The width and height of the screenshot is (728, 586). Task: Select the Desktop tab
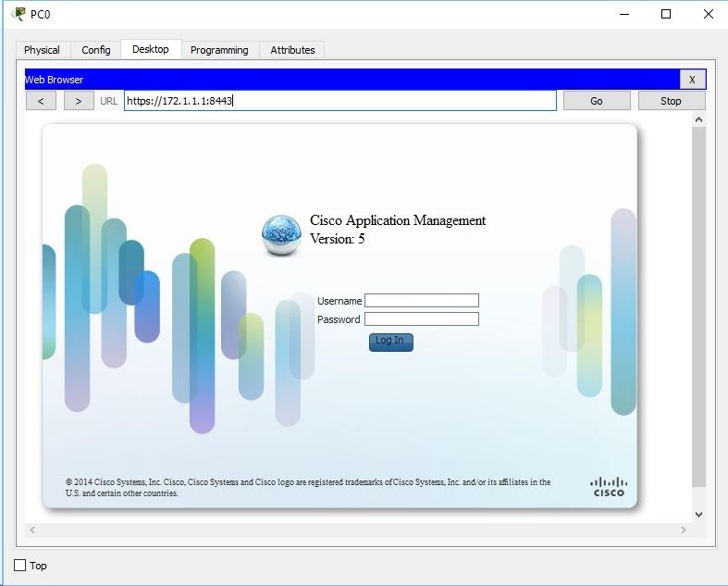point(151,49)
